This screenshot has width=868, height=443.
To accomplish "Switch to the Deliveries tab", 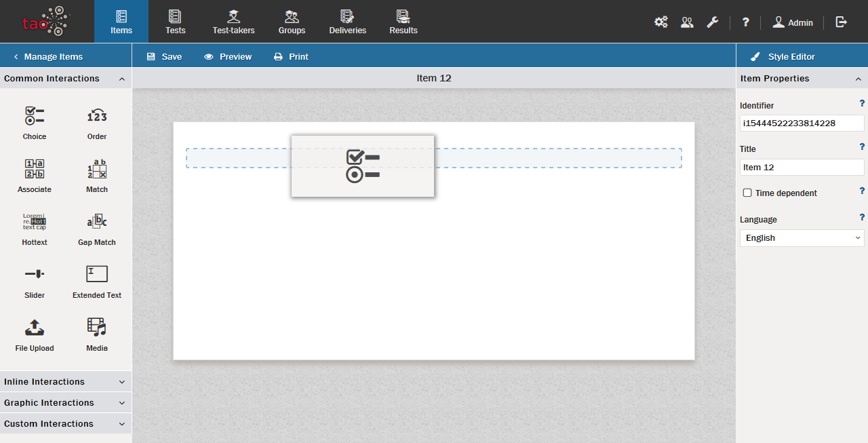I will 347,22.
